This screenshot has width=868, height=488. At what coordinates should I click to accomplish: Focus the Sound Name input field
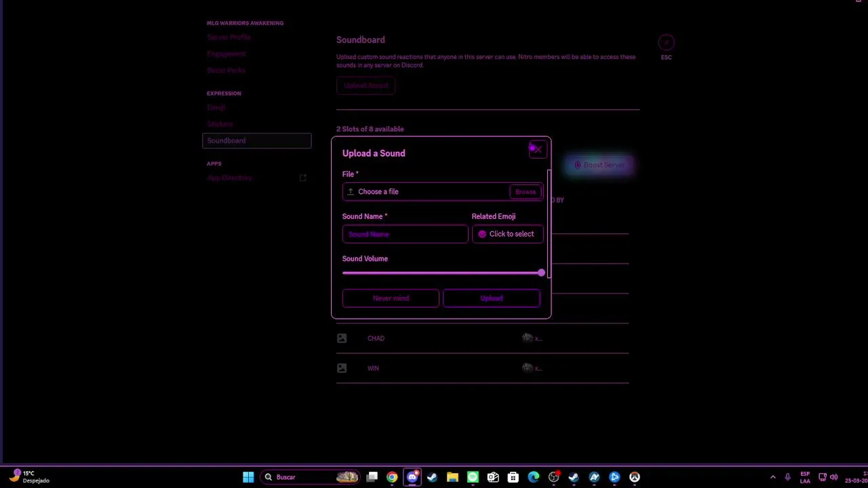coord(405,234)
